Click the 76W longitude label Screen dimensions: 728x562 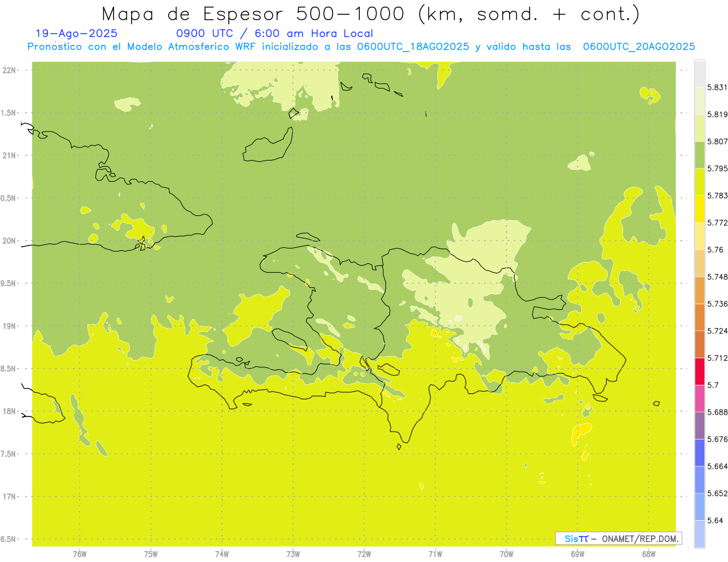point(79,554)
